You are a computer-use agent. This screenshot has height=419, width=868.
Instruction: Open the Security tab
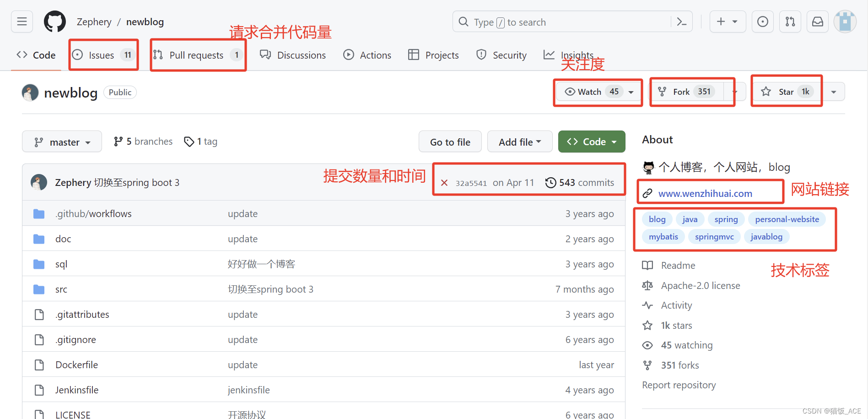[x=501, y=55]
